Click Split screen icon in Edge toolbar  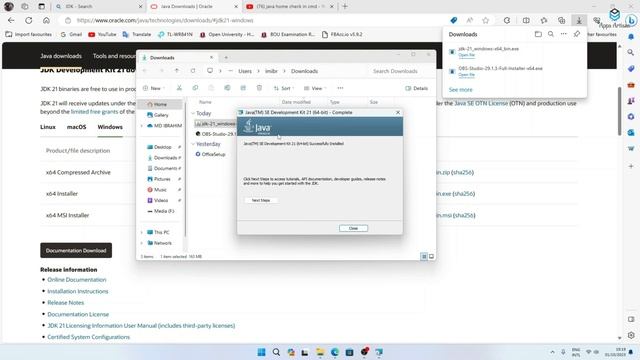(x=526, y=20)
